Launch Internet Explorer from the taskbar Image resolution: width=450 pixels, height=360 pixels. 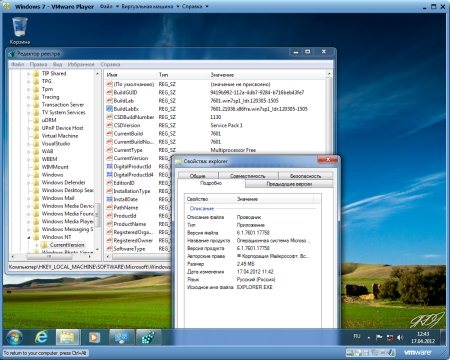point(41,337)
